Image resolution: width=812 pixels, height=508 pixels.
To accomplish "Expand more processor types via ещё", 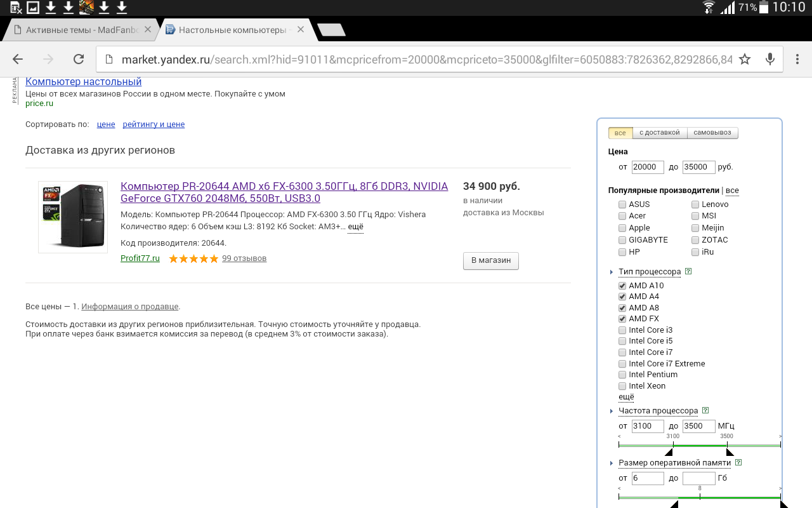I will click(626, 397).
